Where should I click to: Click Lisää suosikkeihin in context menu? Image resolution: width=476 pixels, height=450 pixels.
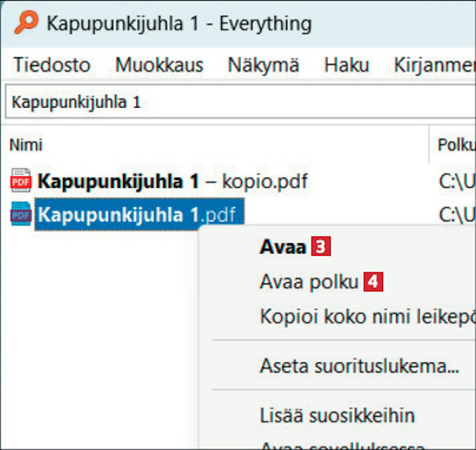[337, 415]
